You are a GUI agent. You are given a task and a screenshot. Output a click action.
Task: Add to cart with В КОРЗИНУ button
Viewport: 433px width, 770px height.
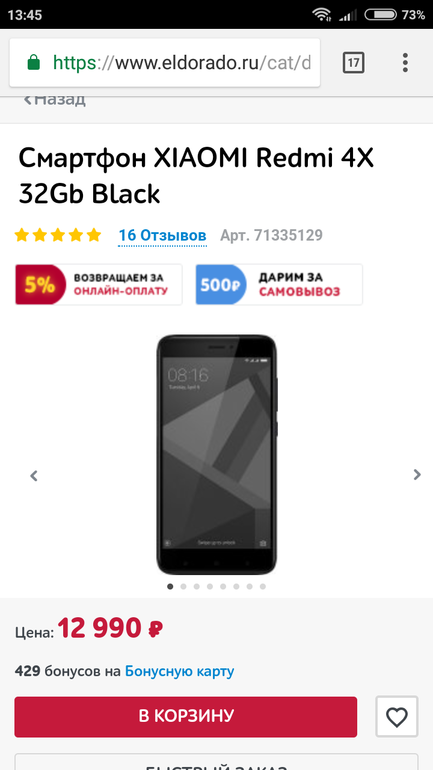point(186,716)
